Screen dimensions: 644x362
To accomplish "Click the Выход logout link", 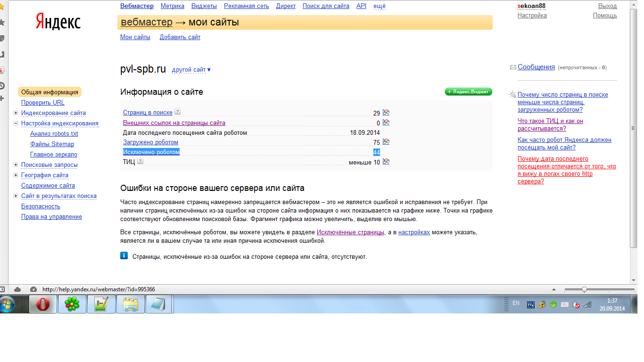I will (607, 6).
